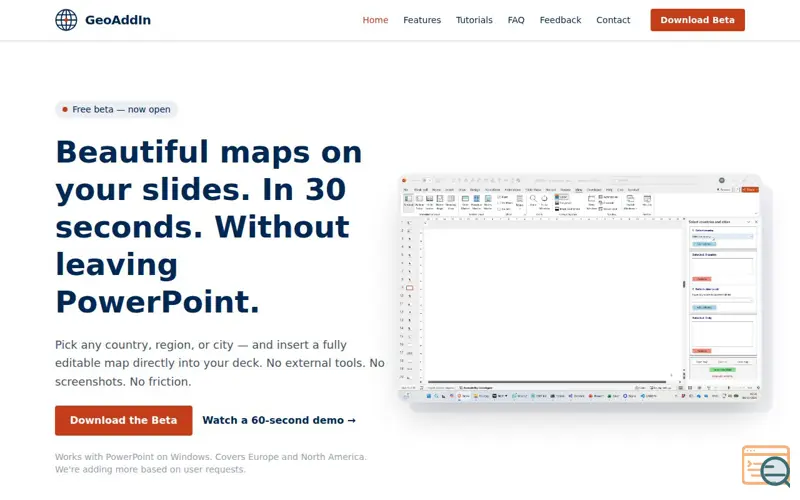Image resolution: width=800 pixels, height=500 pixels.
Task: Open the PowerPoint add-in screenshot image
Action: click(x=580, y=288)
